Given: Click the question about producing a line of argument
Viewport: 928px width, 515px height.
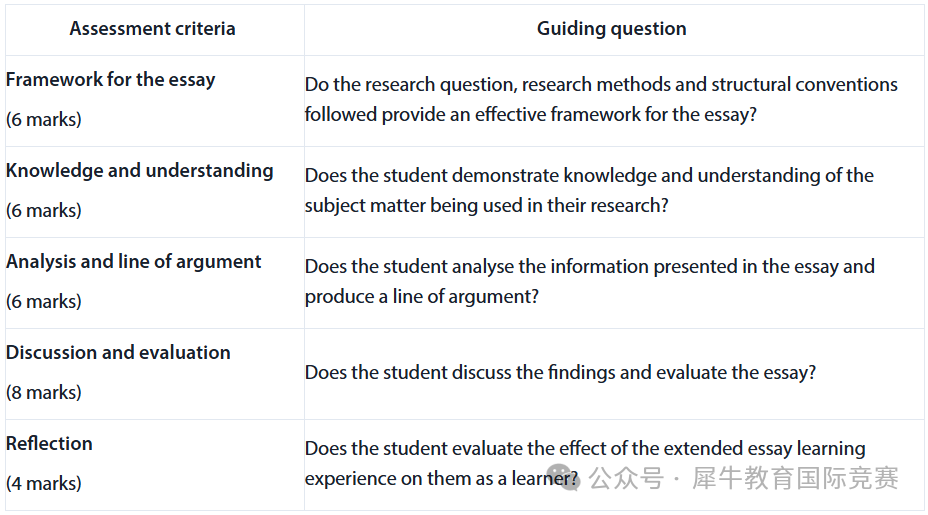Looking at the screenshot, I should click(589, 281).
